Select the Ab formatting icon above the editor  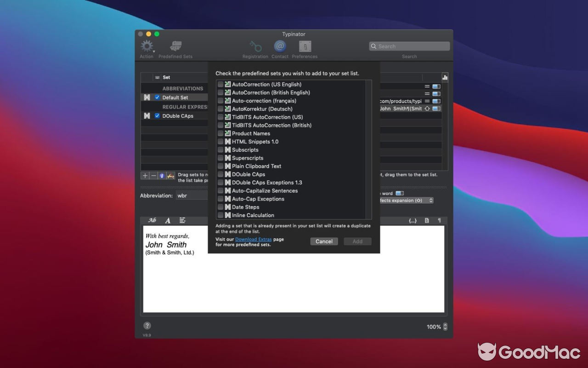tap(152, 220)
